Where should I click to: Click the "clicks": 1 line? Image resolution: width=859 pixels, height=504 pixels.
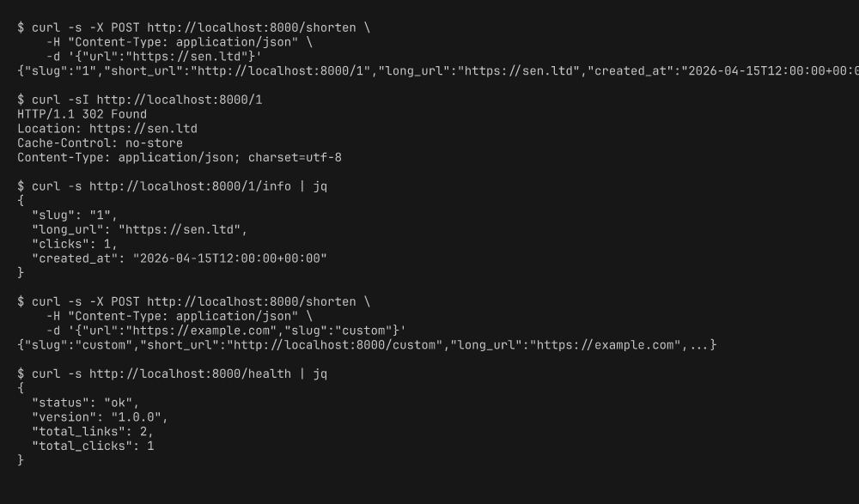(74, 244)
